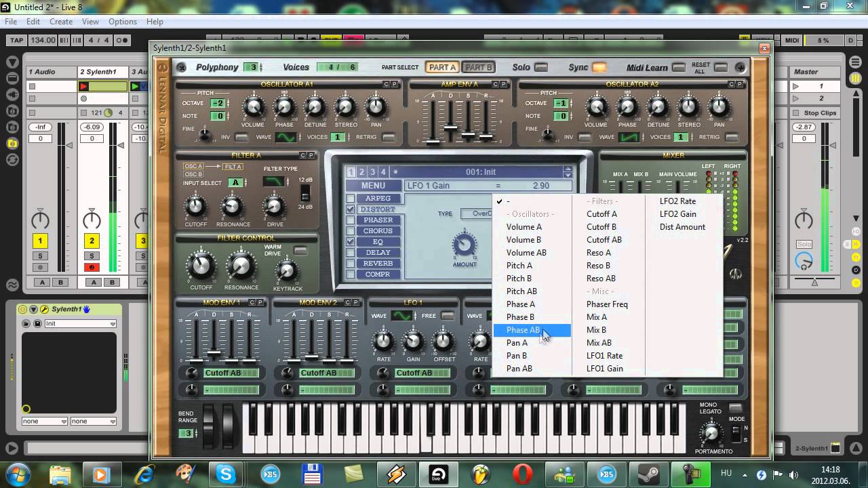Select Phase AB from the destination menu
The width and height of the screenshot is (868, 488).
pos(532,330)
